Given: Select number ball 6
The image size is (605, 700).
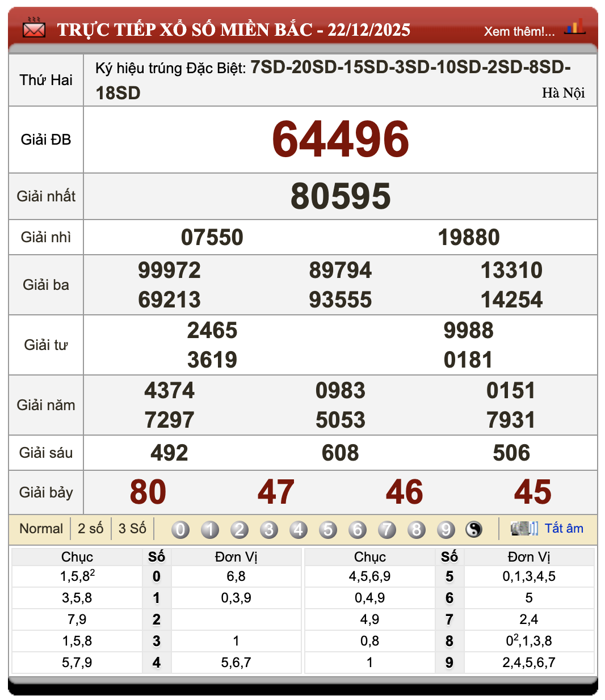Looking at the screenshot, I should coord(358,529).
